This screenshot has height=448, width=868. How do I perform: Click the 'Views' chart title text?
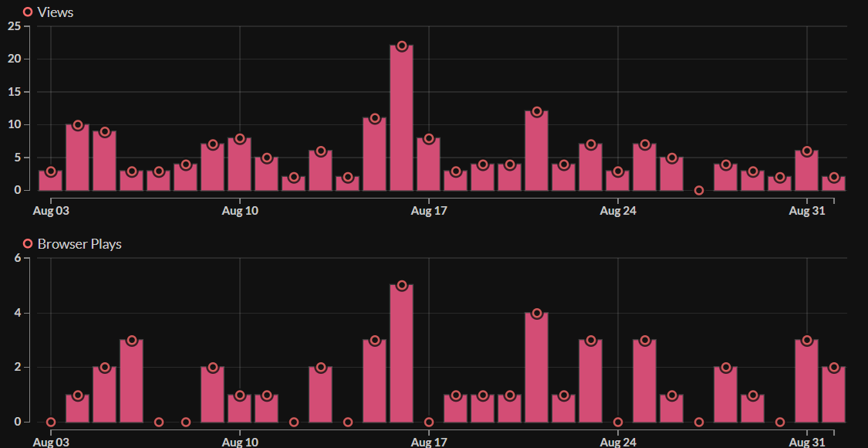[x=56, y=12]
